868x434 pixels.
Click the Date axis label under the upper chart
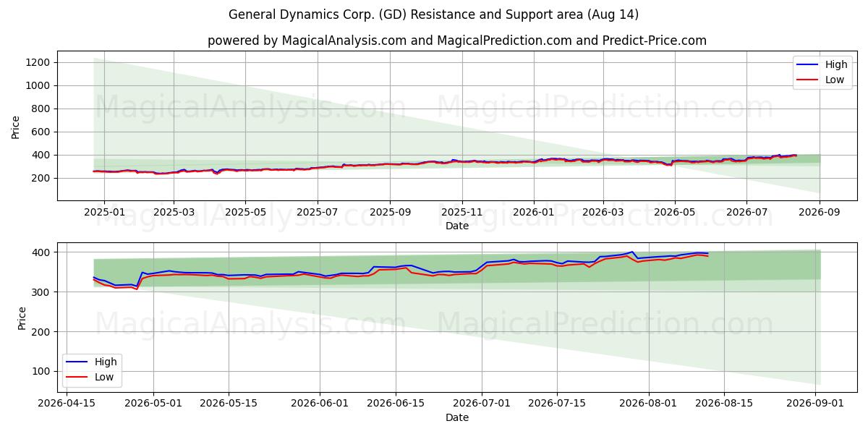tap(456, 226)
